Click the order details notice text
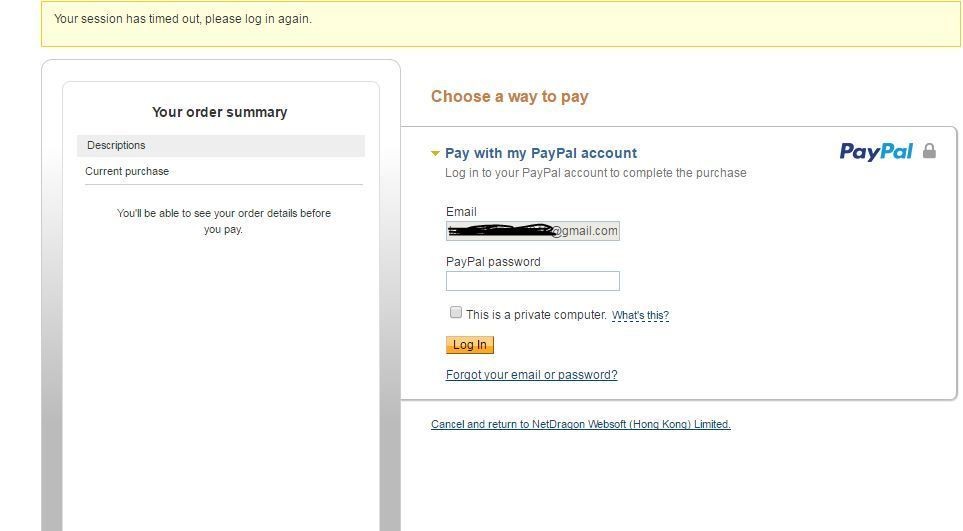Screen dimensions: 963x531 [223, 221]
